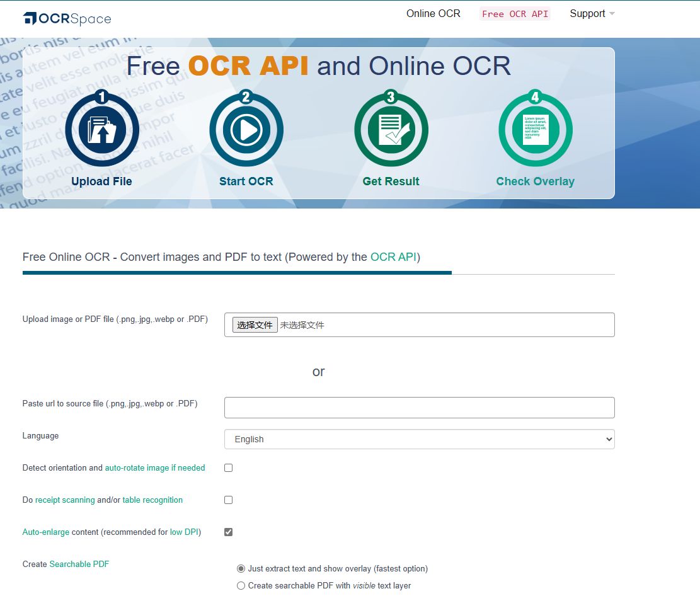Viewport: 700px width, 596px height.
Task: Click the Start OCR play icon
Action: tap(246, 129)
